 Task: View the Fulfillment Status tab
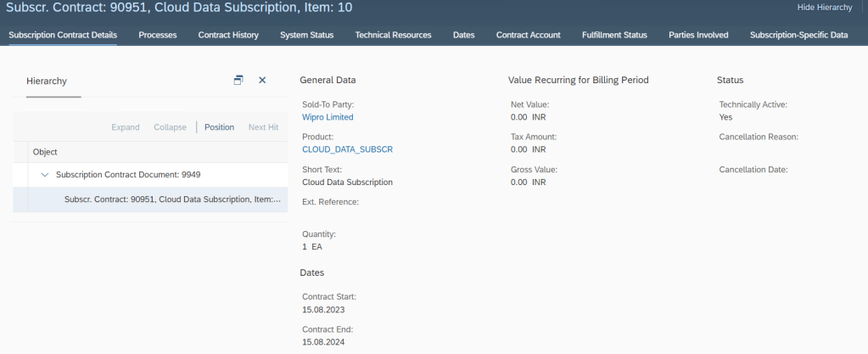[x=614, y=35]
